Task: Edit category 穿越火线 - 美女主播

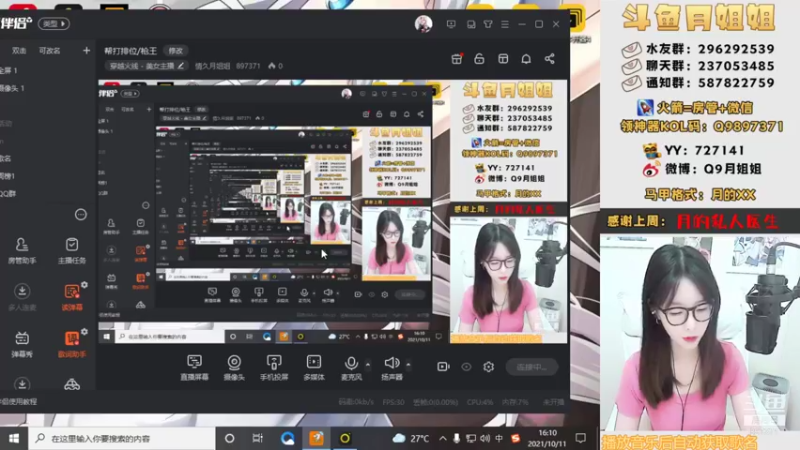Action: pyautogui.click(x=146, y=66)
